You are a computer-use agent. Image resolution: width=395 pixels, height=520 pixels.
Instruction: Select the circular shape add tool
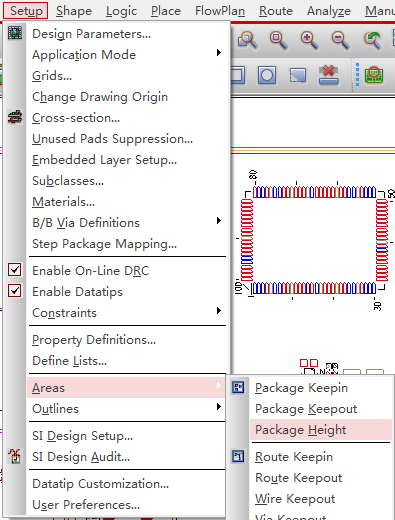[x=267, y=75]
